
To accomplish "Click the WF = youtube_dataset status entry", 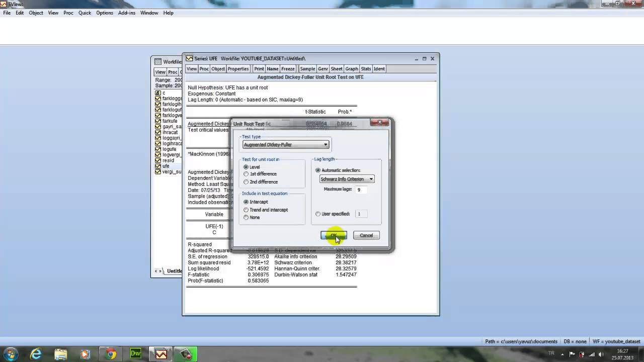I will click(616, 341).
